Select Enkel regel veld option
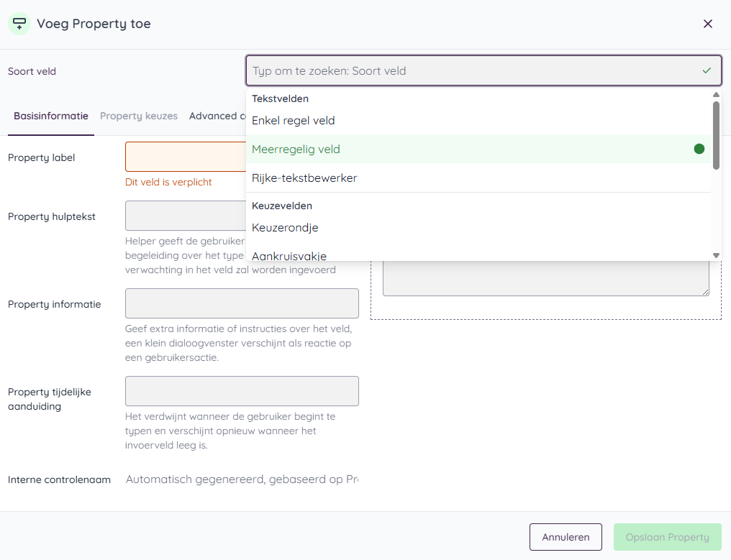This screenshot has width=731, height=560. 293,121
